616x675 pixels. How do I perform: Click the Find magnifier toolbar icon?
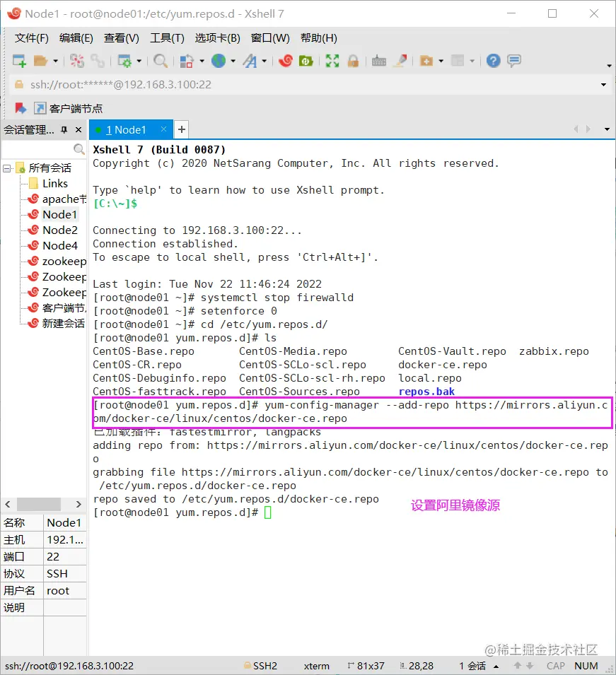pos(161,61)
